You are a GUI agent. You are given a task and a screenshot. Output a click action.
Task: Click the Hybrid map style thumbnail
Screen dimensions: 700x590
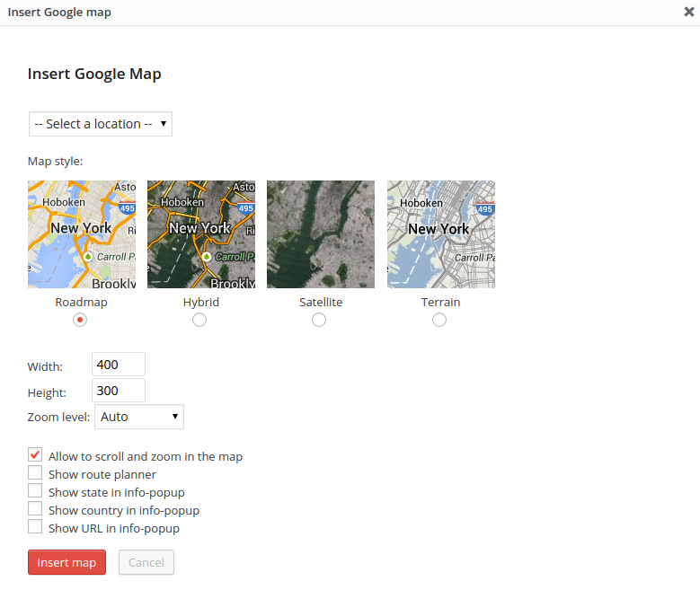(x=201, y=234)
